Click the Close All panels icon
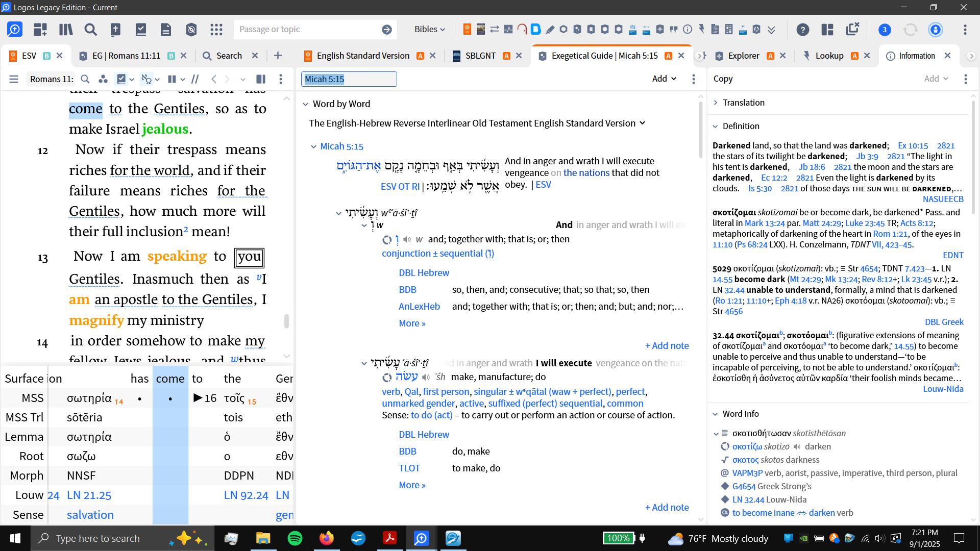 tap(852, 29)
